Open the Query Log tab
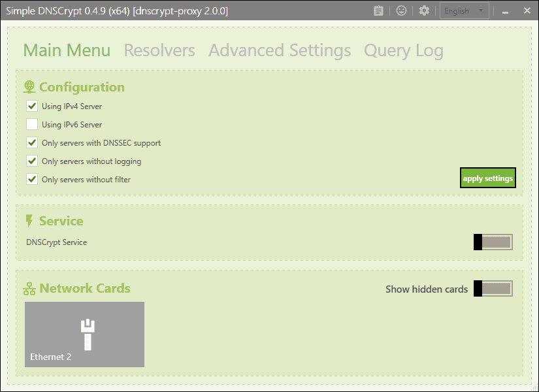539x392 pixels. click(x=403, y=50)
